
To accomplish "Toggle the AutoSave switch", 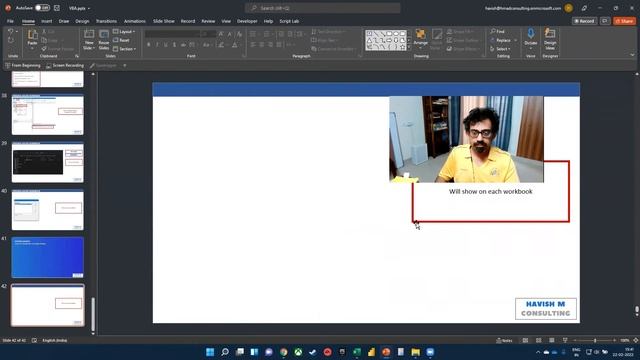I will [42, 8].
